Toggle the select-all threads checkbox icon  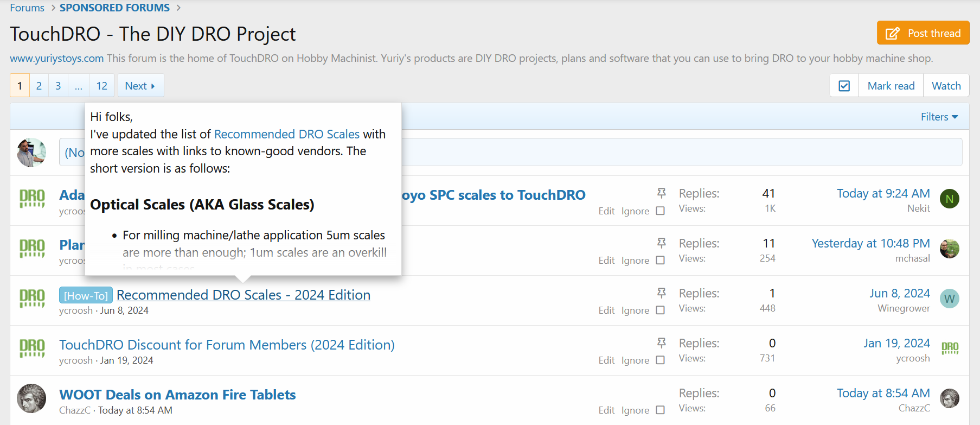(x=844, y=86)
